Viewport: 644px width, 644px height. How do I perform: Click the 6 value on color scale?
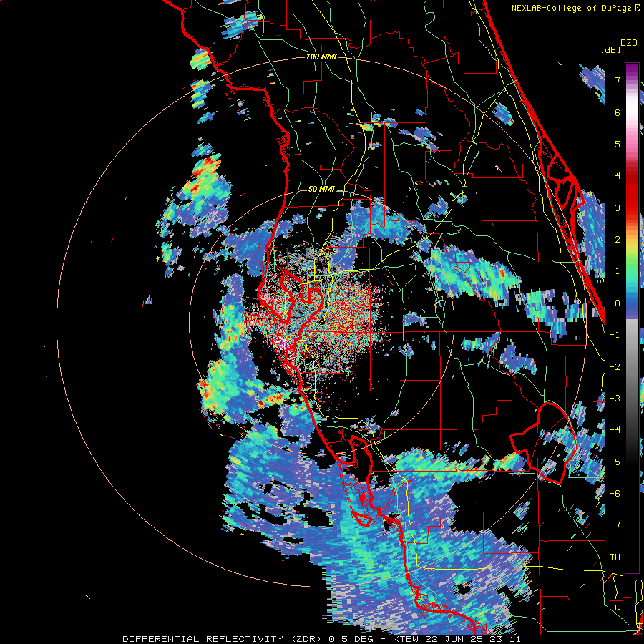[618, 112]
